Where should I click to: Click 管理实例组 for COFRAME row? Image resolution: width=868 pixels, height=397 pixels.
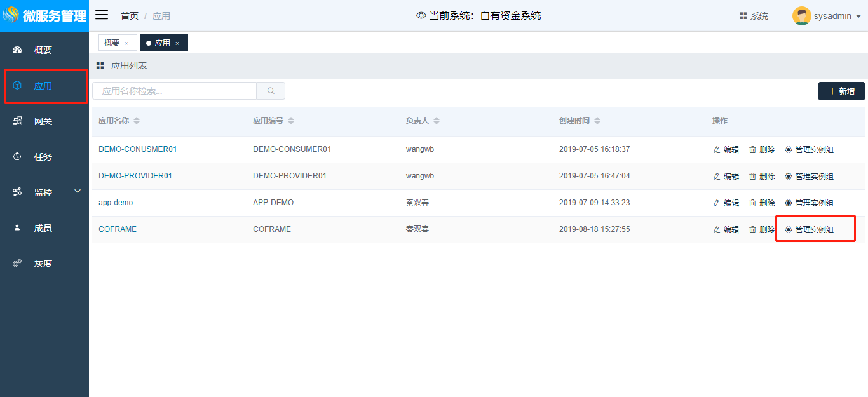[814, 229]
